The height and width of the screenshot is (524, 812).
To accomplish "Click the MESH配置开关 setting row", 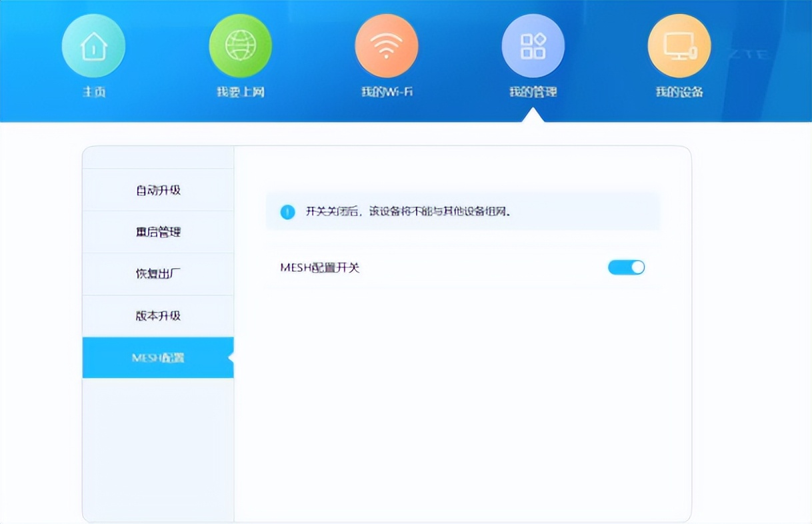I will [320, 267].
